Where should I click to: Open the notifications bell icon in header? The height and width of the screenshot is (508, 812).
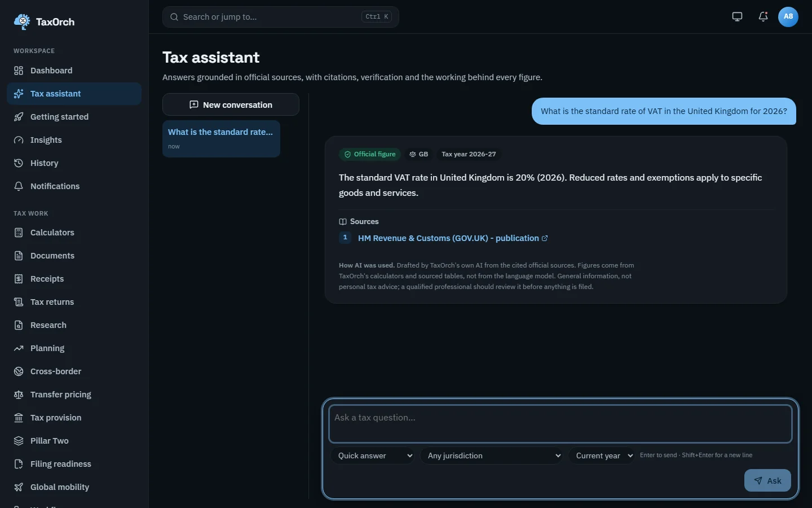coord(763,17)
